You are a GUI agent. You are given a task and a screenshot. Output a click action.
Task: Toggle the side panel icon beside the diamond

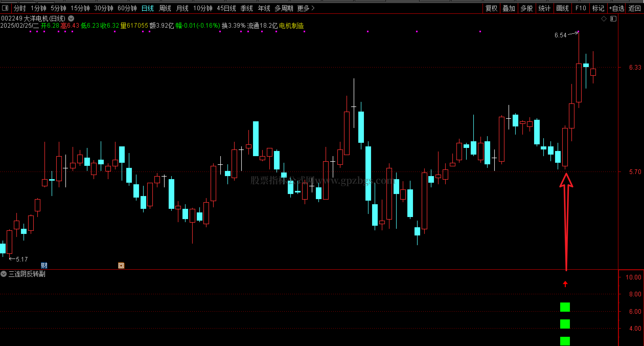coord(613,19)
